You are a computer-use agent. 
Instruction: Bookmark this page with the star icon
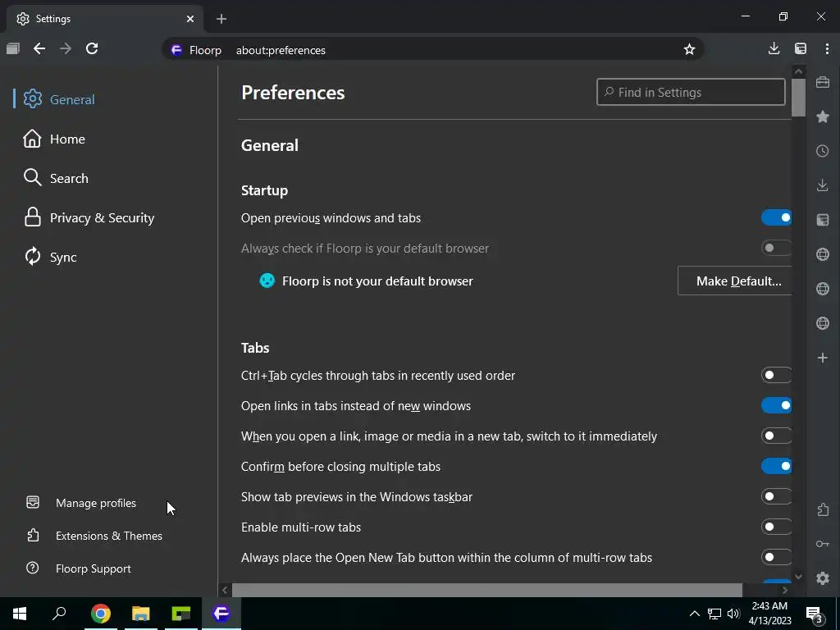(x=689, y=50)
